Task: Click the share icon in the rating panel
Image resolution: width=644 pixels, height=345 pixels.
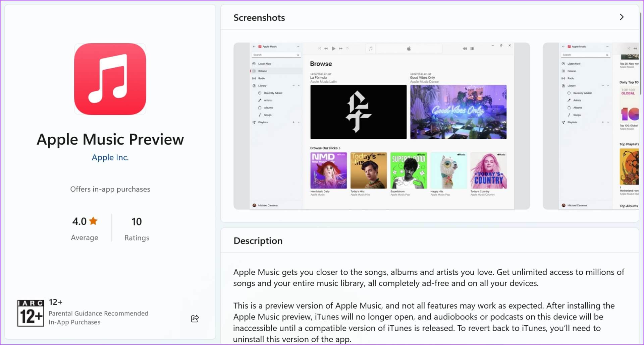Action: [195, 319]
